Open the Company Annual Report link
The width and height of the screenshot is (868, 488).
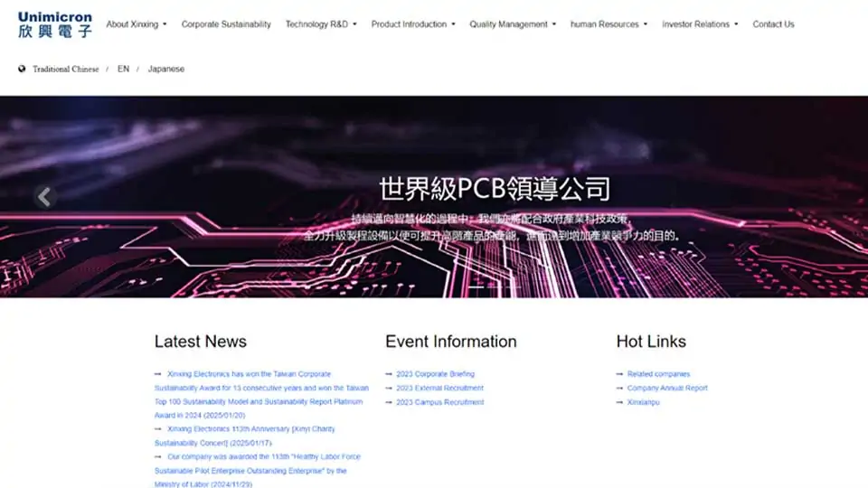[x=667, y=389]
